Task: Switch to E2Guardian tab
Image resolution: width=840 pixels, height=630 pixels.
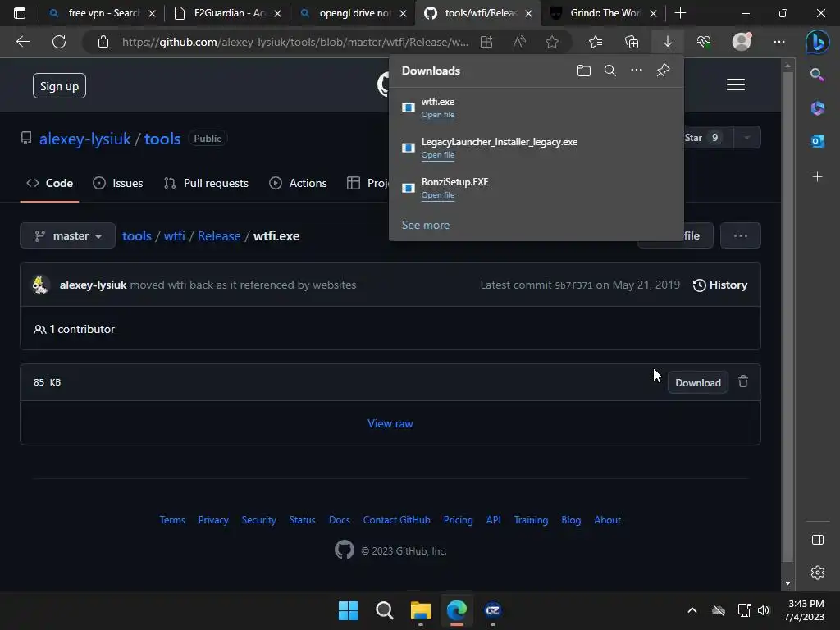Action: click(228, 13)
